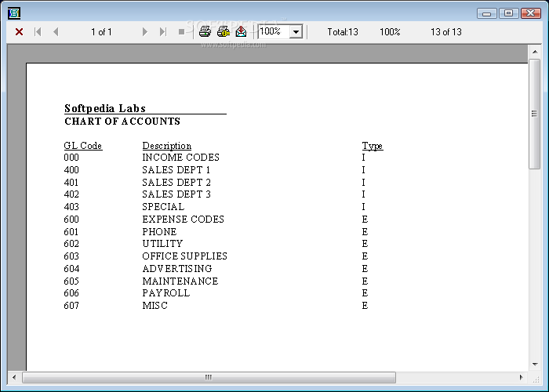Click the 'MISC' description
Screen dimensions: 549x392
pos(155,306)
